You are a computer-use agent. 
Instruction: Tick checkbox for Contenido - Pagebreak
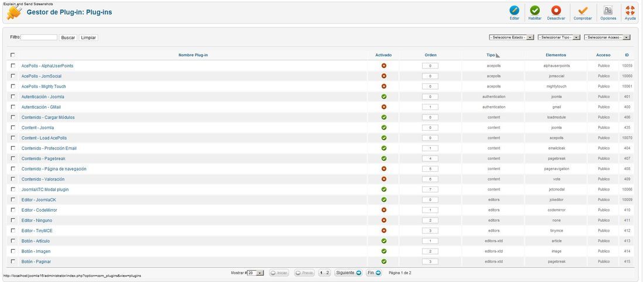click(x=13, y=158)
